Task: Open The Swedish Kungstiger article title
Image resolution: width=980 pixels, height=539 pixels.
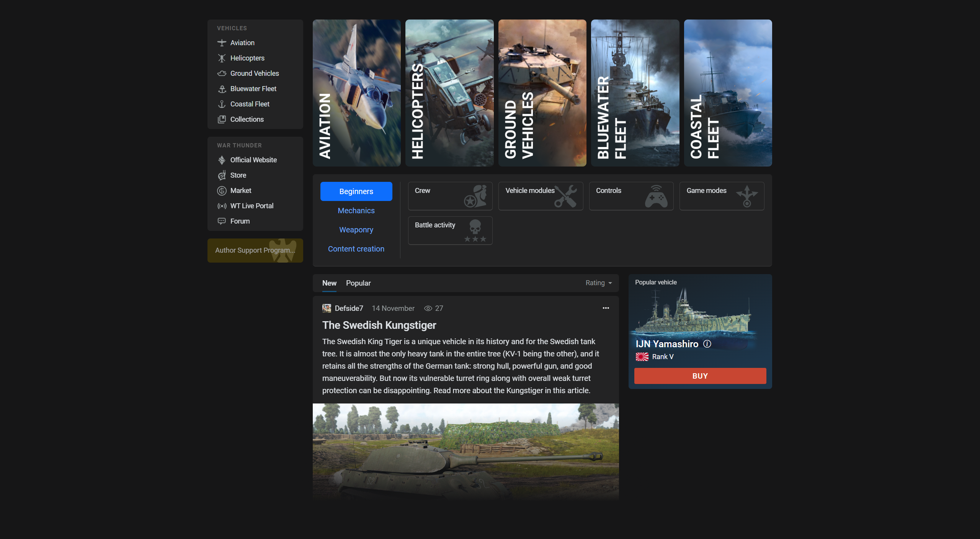Action: (379, 325)
